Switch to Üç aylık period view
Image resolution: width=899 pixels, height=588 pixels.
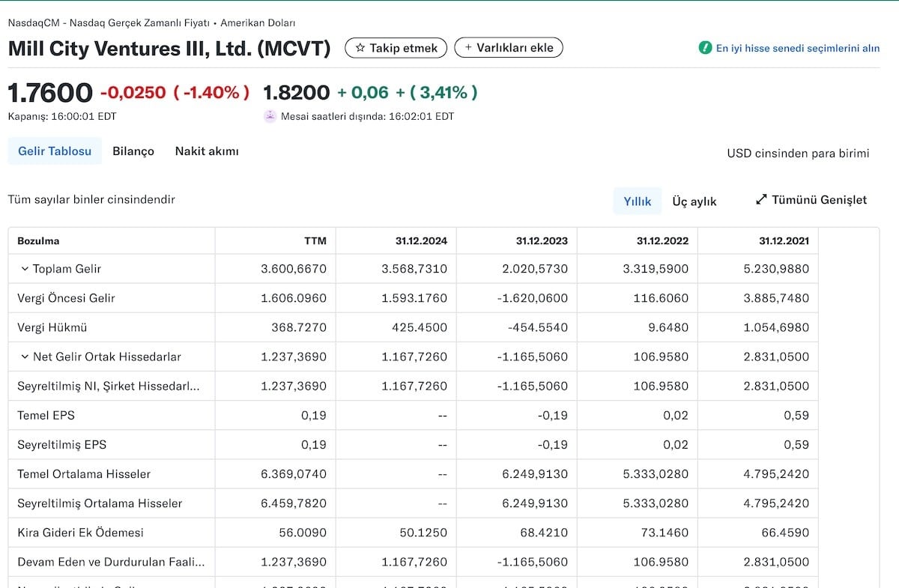tap(694, 201)
